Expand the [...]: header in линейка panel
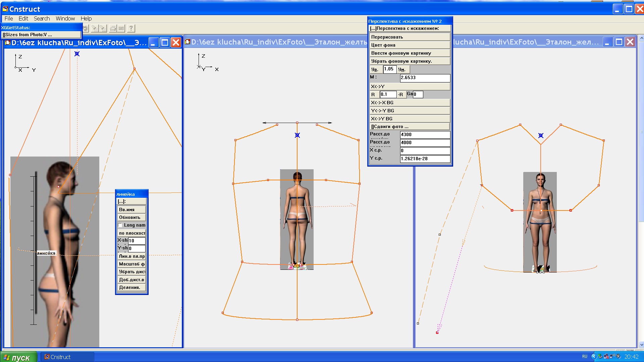Image resolution: width=644 pixels, height=362 pixels. [131, 201]
